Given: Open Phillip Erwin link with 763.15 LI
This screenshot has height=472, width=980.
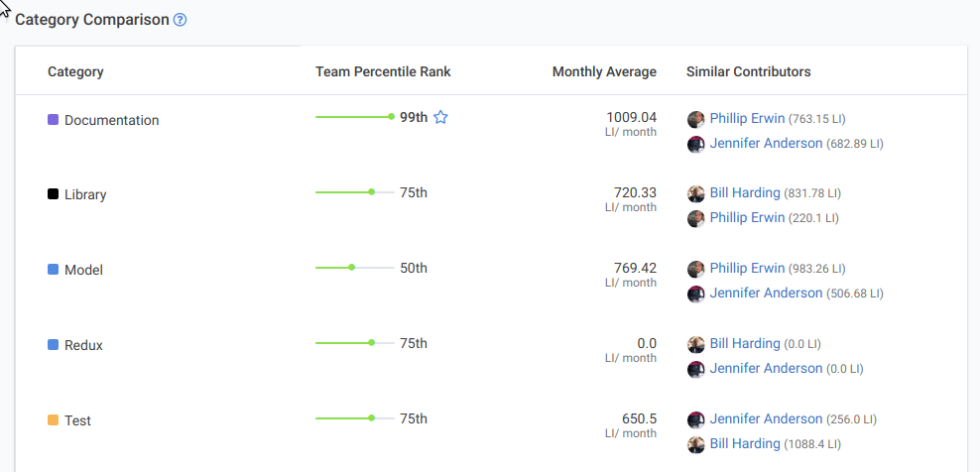Looking at the screenshot, I should (747, 119).
